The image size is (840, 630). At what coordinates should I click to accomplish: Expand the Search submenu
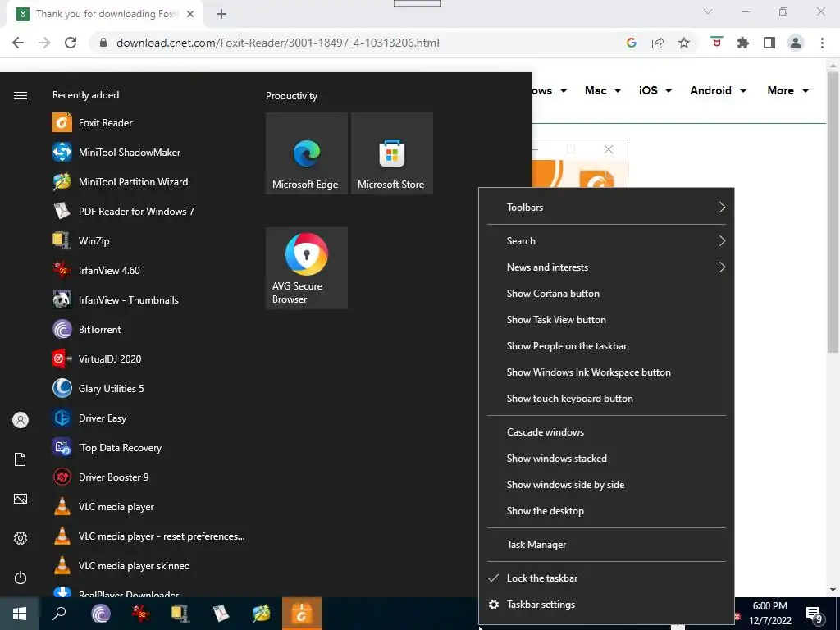(606, 241)
